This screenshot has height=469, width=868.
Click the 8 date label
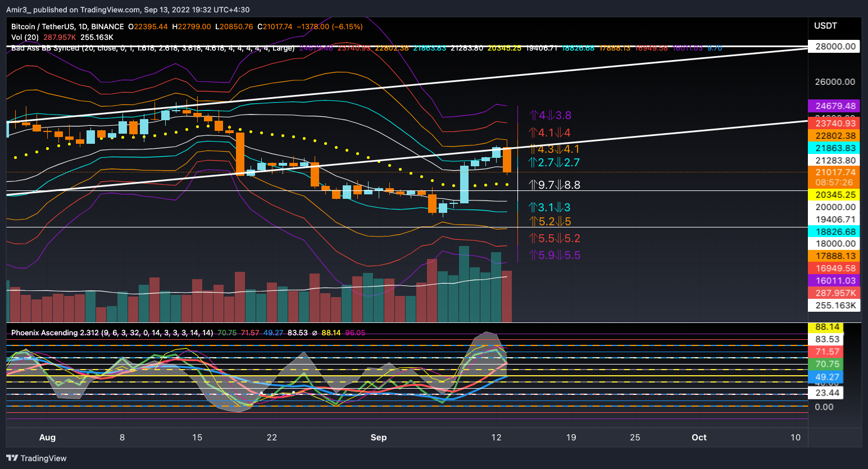(x=122, y=438)
